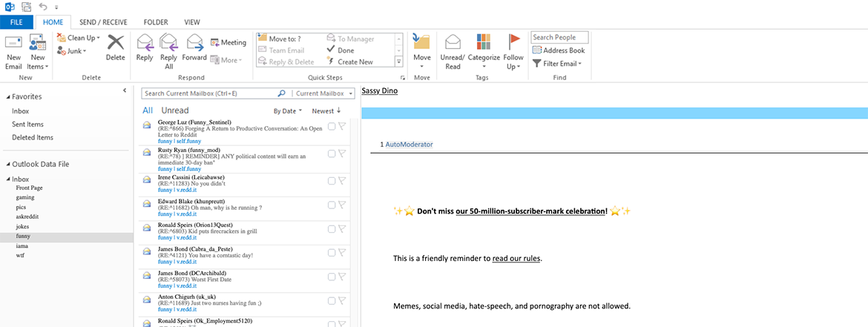The image size is (868, 327).
Task: Click the Delete icon in ribbon
Action: point(115,44)
